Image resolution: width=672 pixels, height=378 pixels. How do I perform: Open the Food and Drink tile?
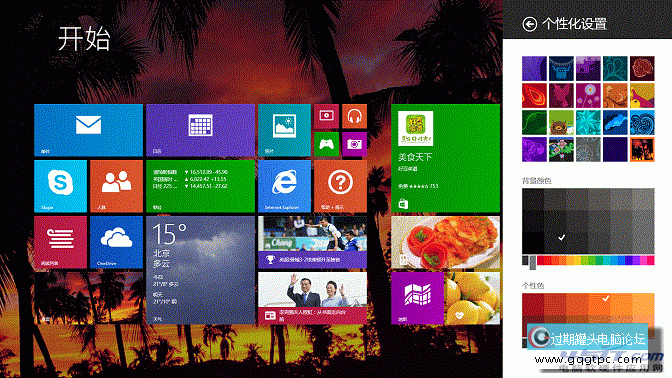click(445, 242)
